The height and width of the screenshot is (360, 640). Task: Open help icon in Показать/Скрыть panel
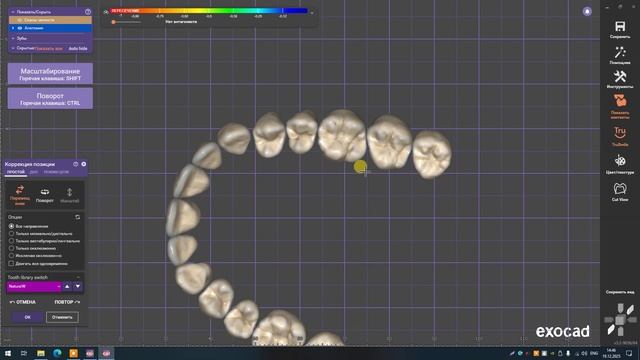click(x=88, y=12)
